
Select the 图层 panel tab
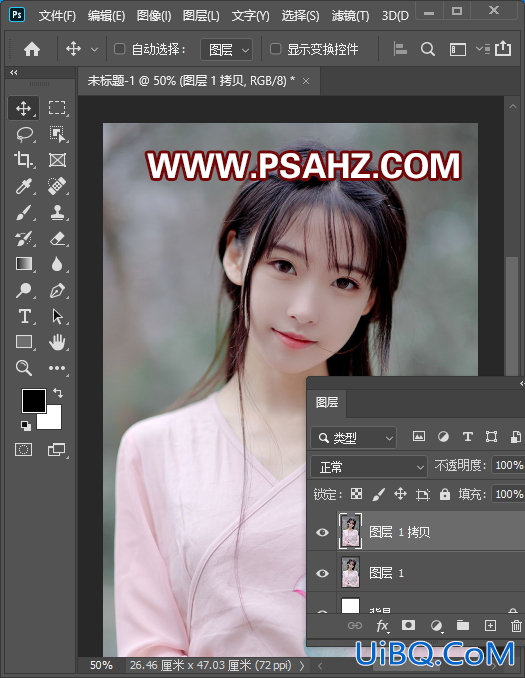point(327,403)
